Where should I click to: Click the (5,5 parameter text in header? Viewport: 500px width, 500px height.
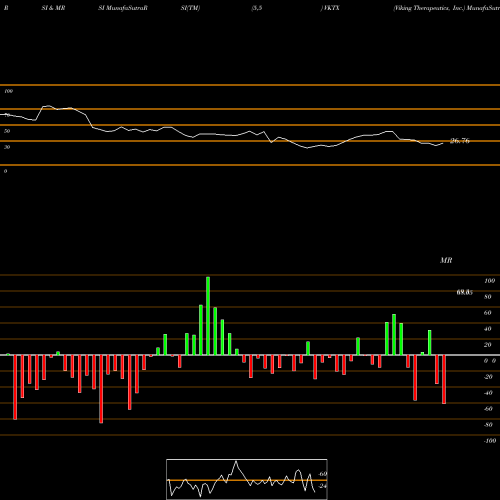[x=257, y=8]
